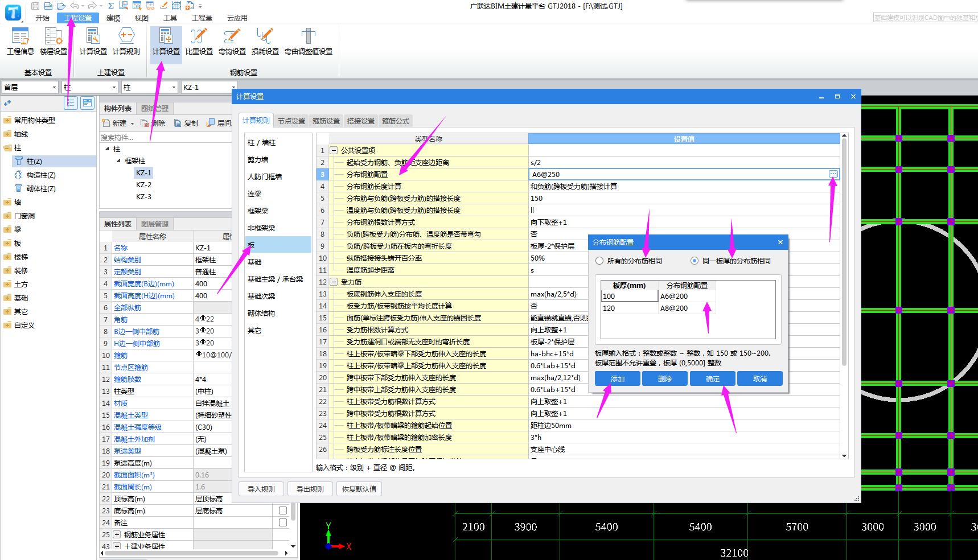The width and height of the screenshot is (978, 560).
Task: Switch to 搭接设置 tab in dialog
Action: (361, 121)
